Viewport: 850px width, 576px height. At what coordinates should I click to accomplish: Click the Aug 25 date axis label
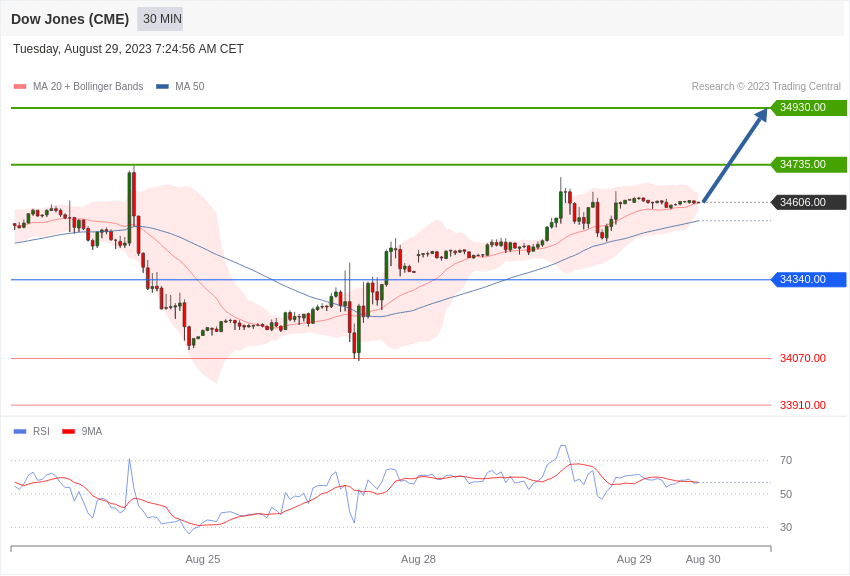click(x=203, y=559)
